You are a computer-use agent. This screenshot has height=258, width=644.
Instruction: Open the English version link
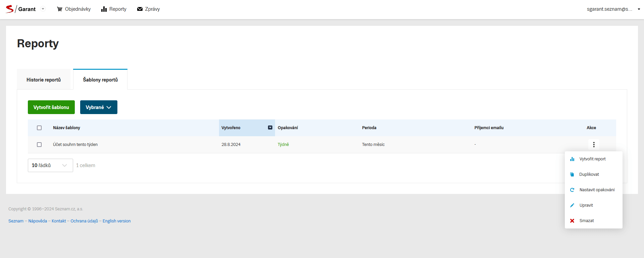click(116, 221)
